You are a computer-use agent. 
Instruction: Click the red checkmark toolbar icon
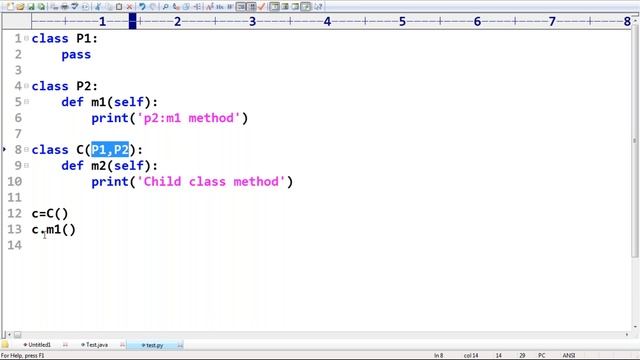(x=262, y=7)
